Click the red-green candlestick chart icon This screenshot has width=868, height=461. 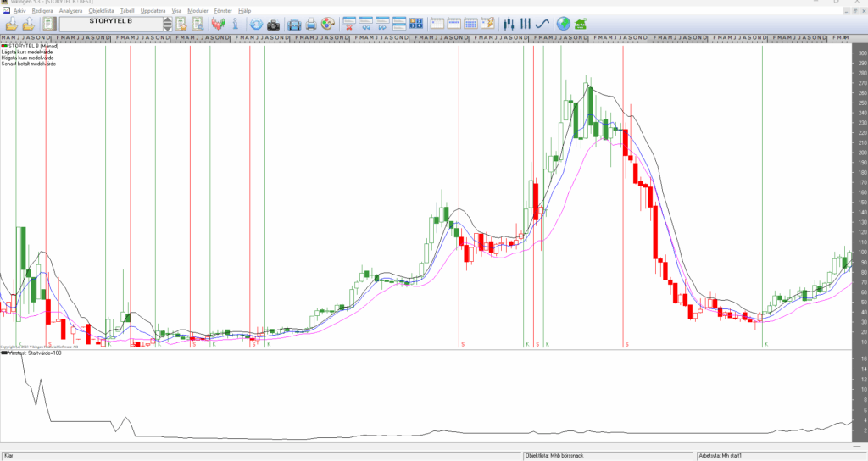click(218, 24)
